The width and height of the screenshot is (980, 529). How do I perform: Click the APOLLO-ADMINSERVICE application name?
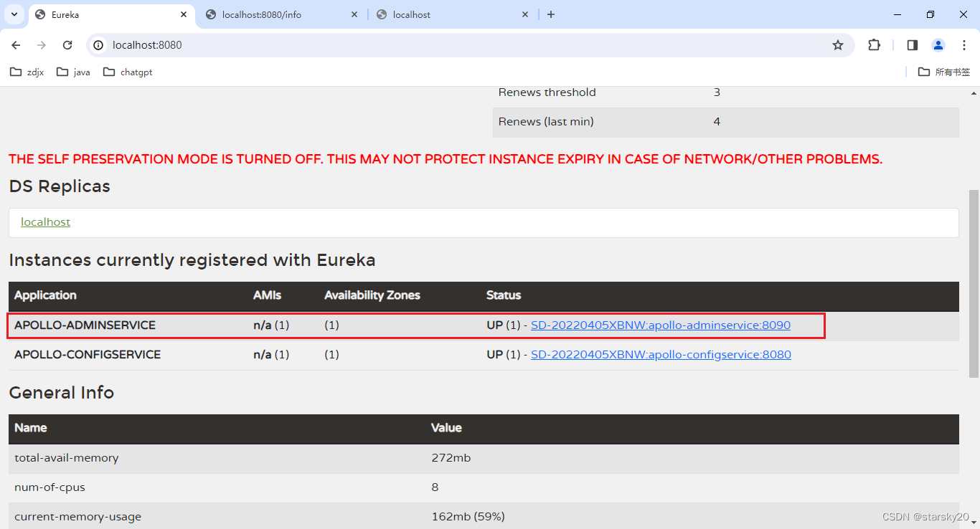(x=85, y=325)
